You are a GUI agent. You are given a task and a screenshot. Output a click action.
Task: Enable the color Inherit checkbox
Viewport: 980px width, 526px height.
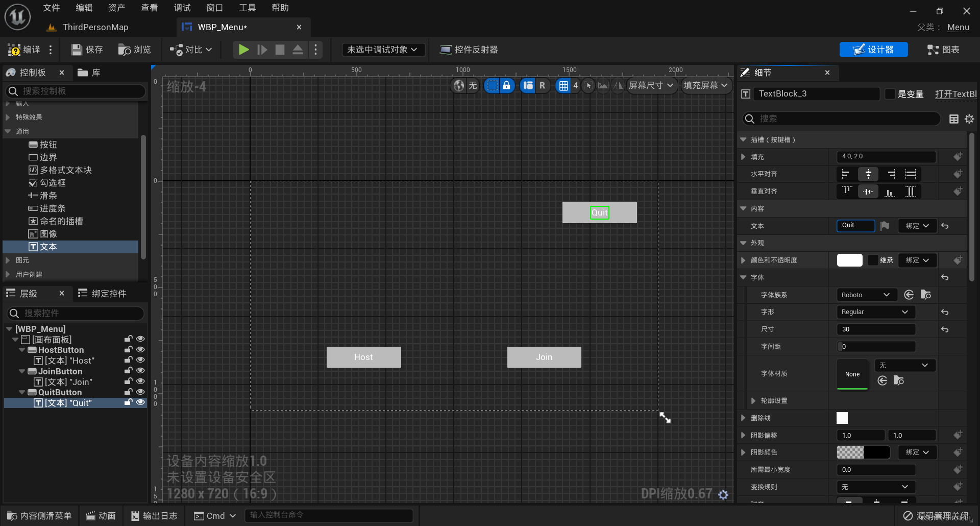point(873,260)
